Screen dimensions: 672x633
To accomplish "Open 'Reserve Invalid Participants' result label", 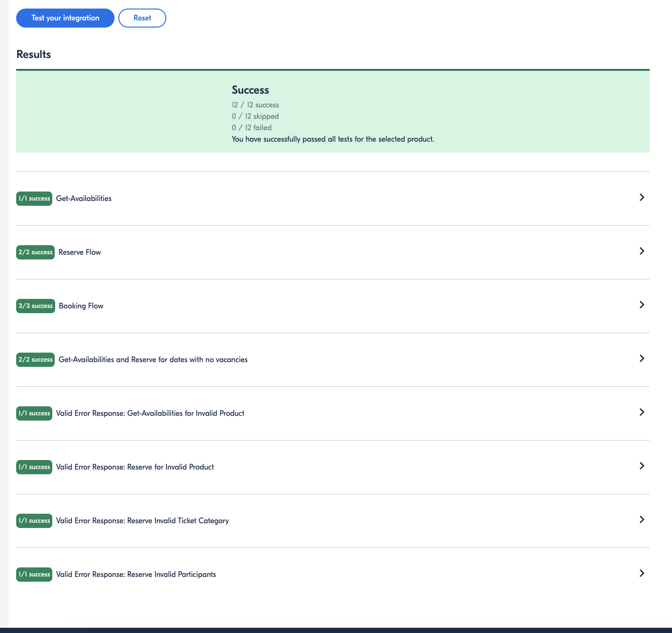I will pyautogui.click(x=136, y=575).
